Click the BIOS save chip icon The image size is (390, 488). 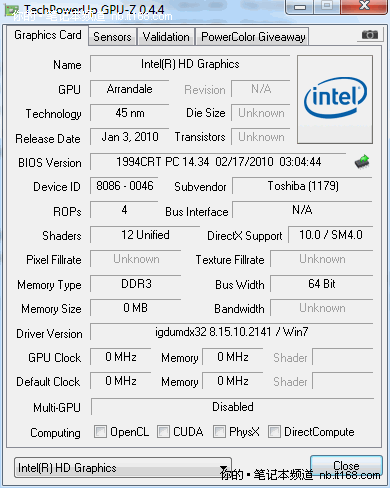click(x=362, y=162)
